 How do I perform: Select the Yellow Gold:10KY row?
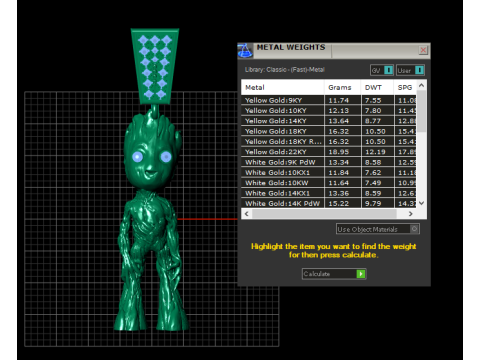(328, 110)
